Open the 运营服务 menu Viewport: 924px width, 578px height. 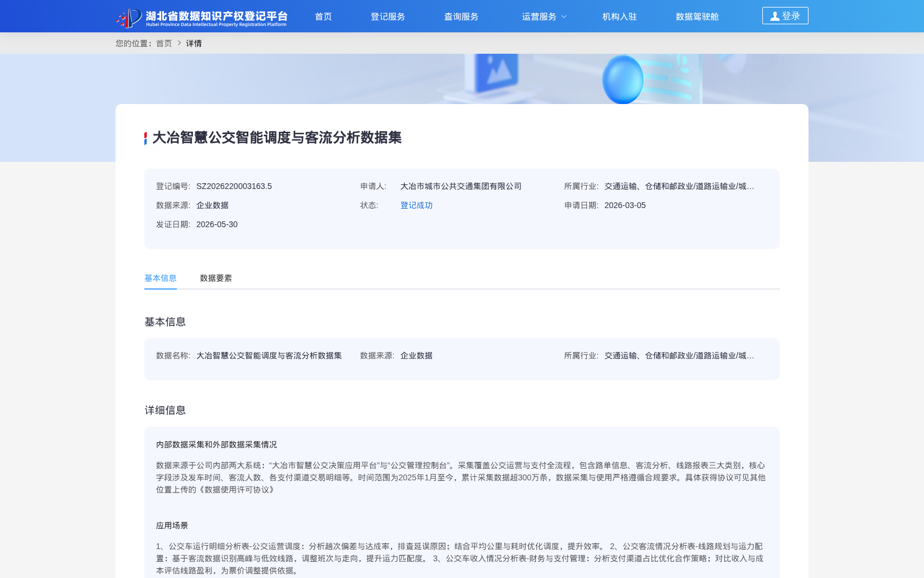pos(539,17)
